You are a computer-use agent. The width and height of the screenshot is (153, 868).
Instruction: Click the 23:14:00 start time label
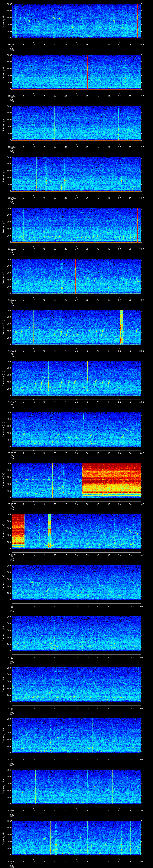12,708
